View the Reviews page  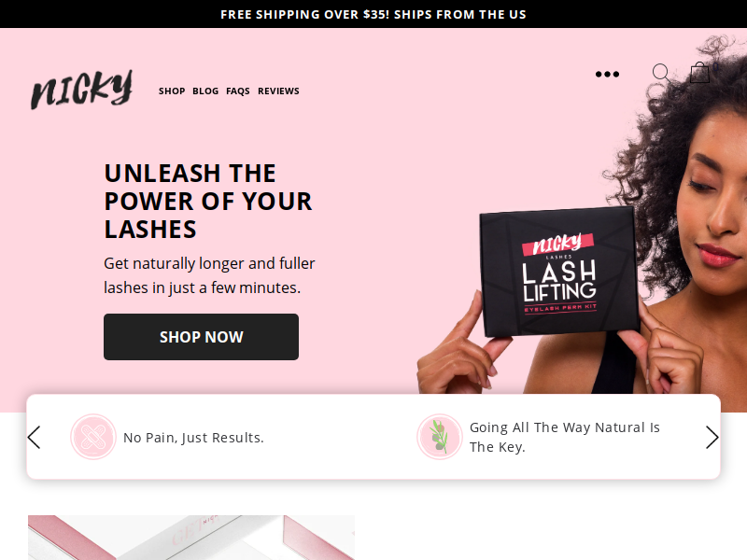click(278, 91)
